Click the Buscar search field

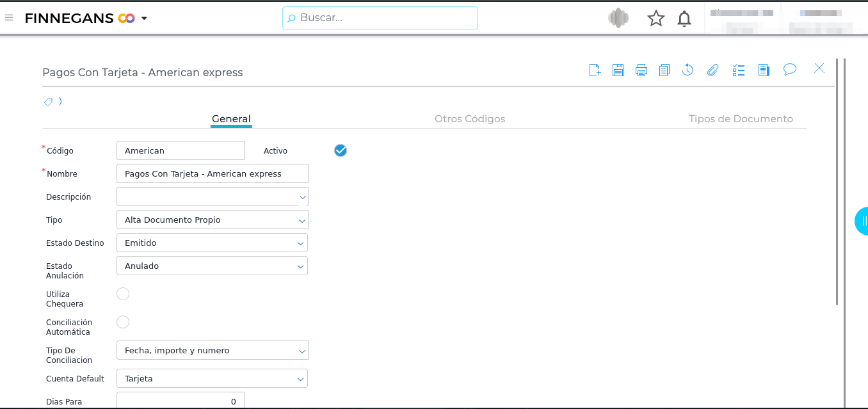[x=380, y=18]
